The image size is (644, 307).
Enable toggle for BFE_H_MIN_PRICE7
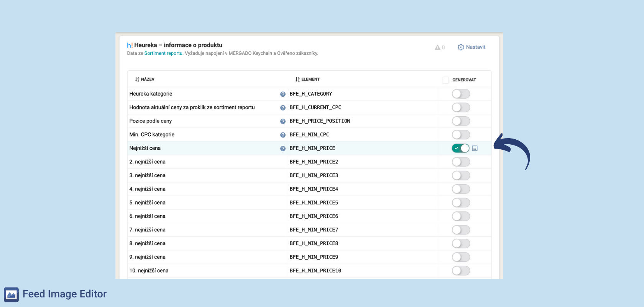pyautogui.click(x=461, y=230)
